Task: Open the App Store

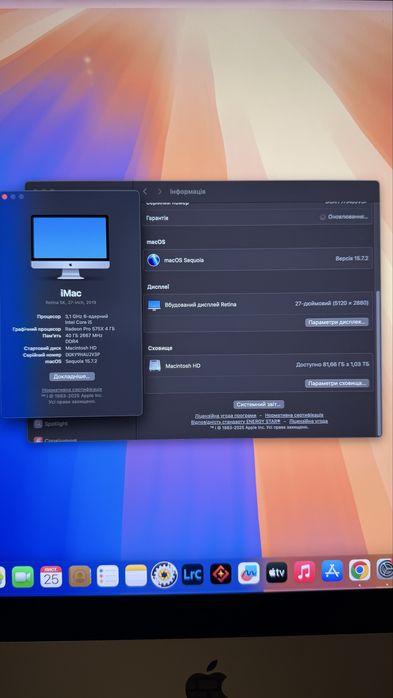Action: [x=332, y=571]
